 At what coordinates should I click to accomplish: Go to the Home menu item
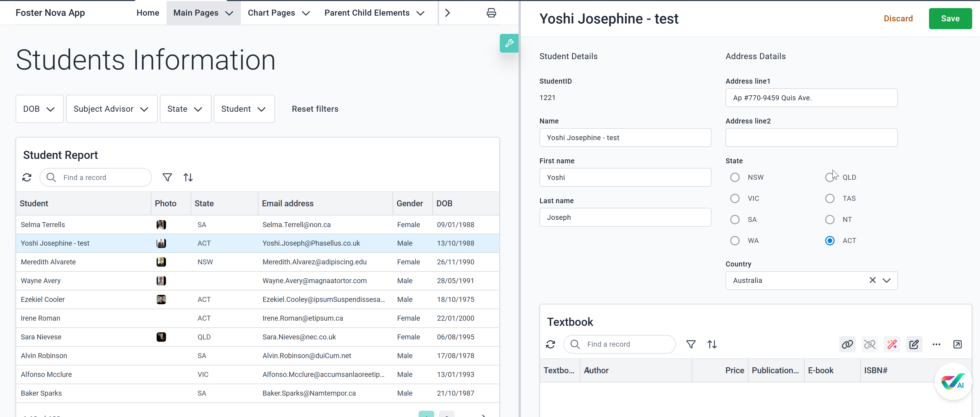[148, 13]
